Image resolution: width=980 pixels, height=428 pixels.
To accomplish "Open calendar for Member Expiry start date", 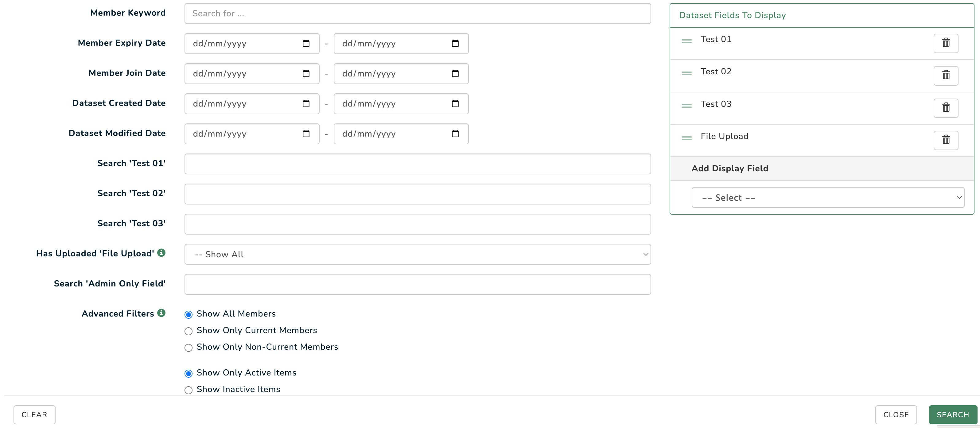I will point(306,43).
